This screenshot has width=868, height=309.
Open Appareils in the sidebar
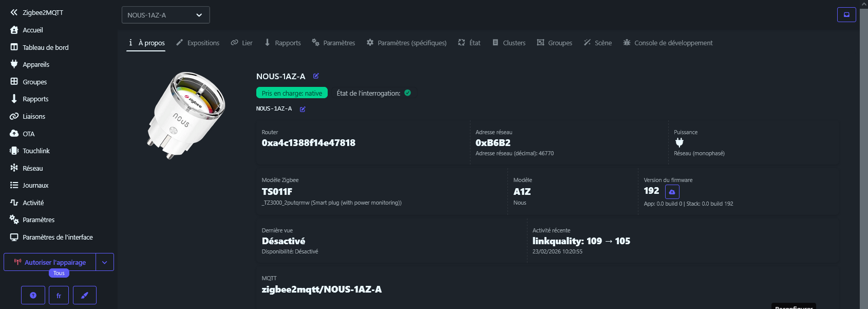(x=36, y=64)
